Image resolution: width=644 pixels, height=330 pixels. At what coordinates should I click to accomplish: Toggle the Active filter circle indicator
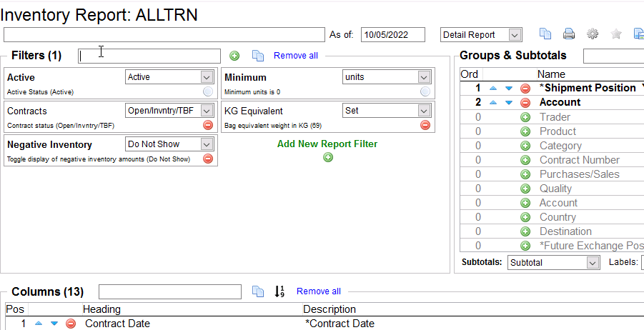click(x=208, y=91)
